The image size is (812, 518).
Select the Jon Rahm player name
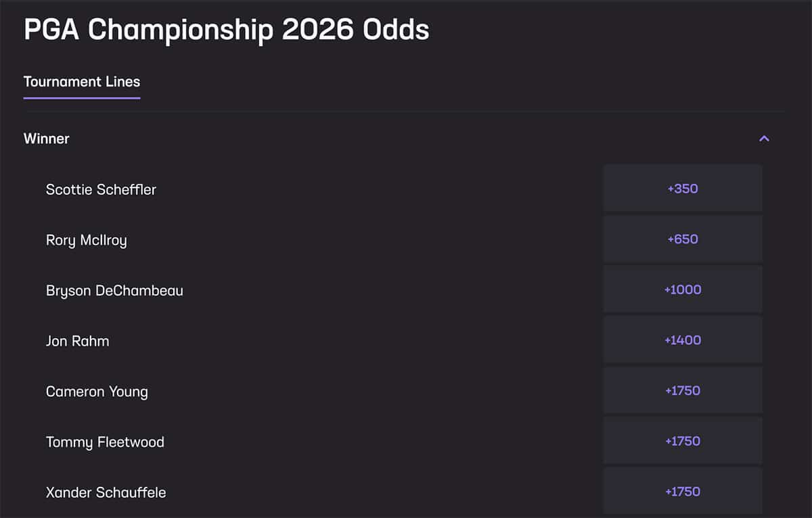tap(77, 341)
